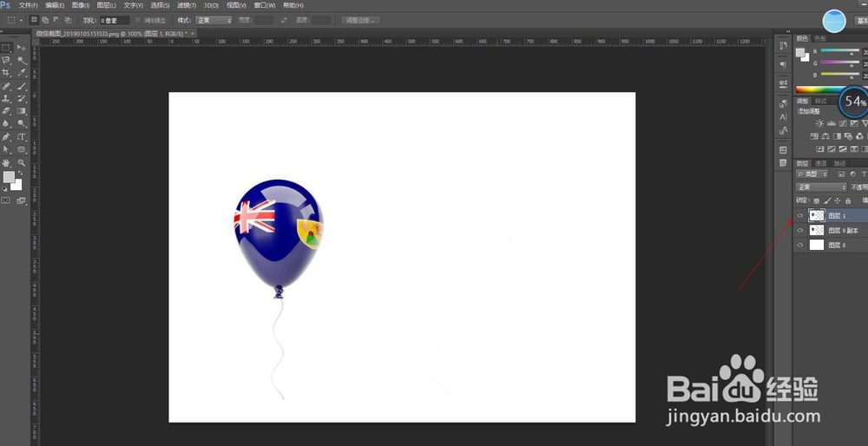Choose Intersect with Selection mode
The height and width of the screenshot is (446, 868).
click(x=68, y=20)
